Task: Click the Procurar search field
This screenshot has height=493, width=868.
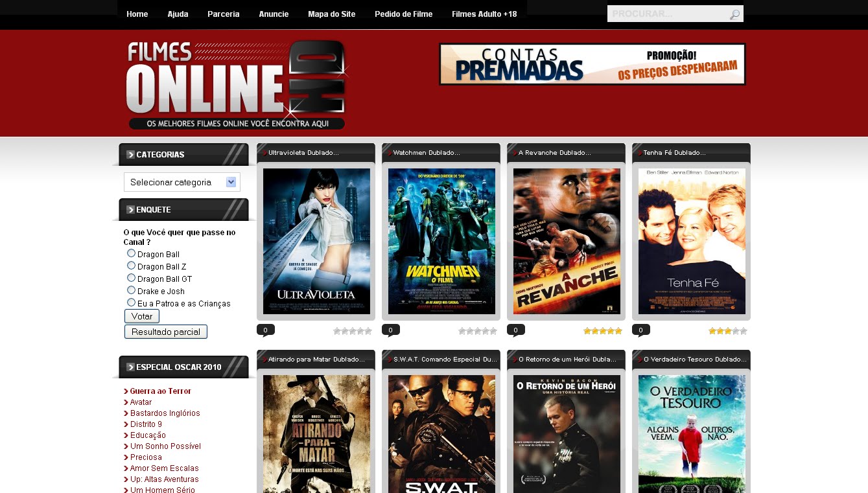Action: 668,14
